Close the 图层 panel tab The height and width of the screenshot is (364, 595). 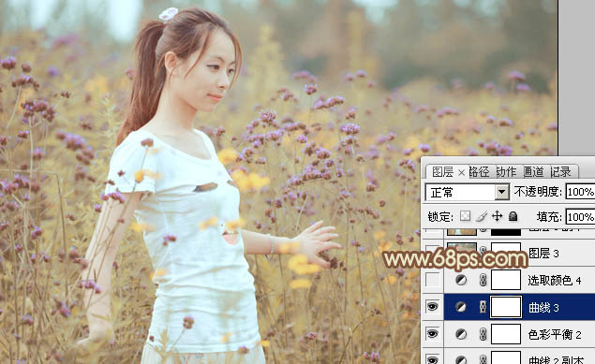click(x=461, y=173)
